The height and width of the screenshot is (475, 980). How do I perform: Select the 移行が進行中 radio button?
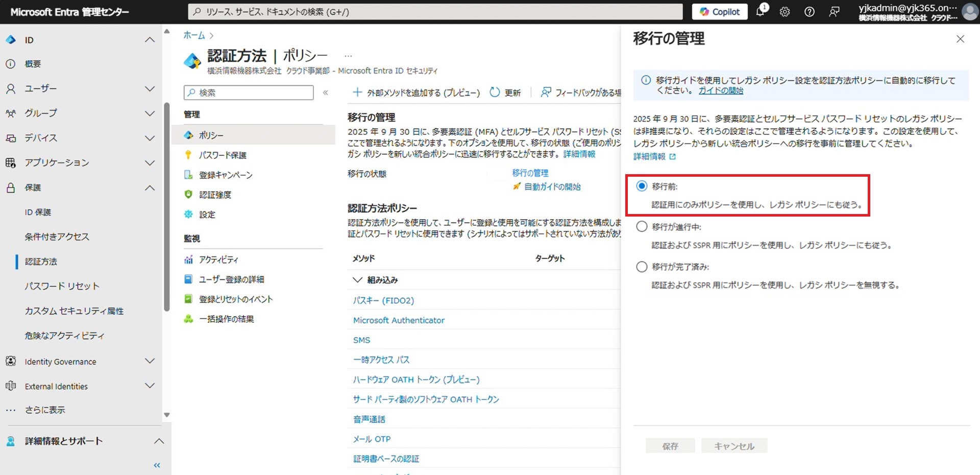click(x=642, y=227)
